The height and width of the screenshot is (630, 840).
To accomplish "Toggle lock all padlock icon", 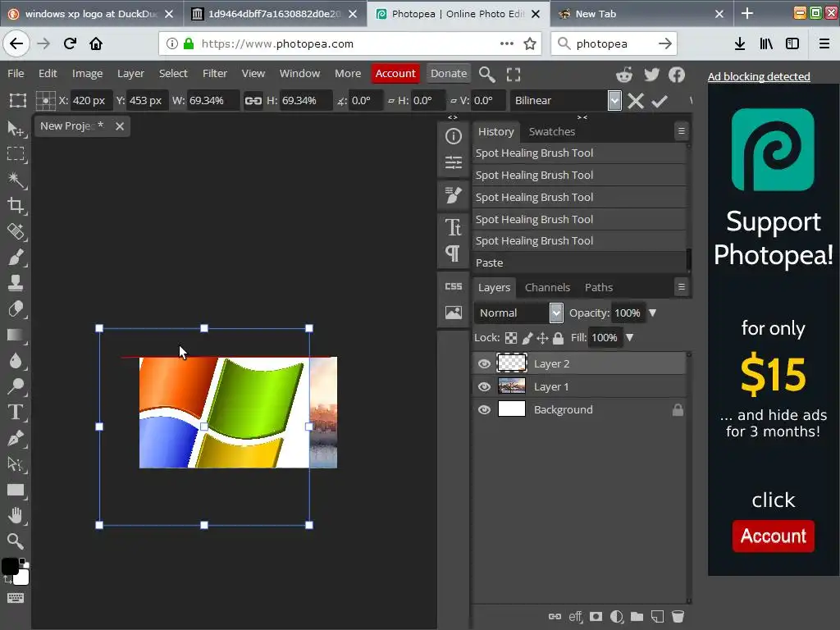I will (x=558, y=338).
